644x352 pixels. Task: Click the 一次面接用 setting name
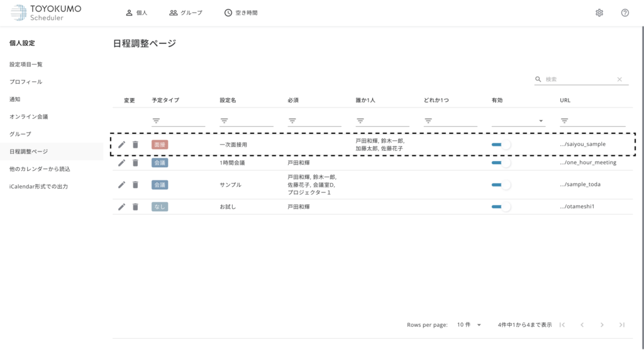233,145
